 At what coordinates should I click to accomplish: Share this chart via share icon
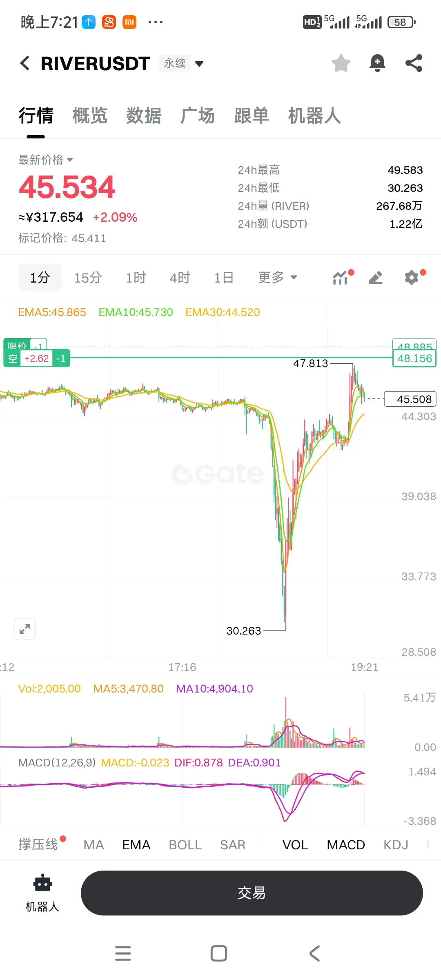[414, 63]
